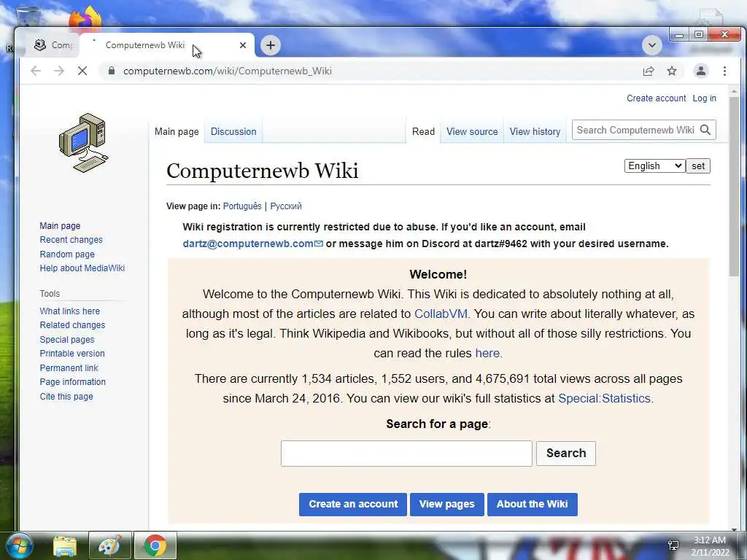The height and width of the screenshot is (560, 747).
Task: Bookmark this page with star icon
Action: 672,71
